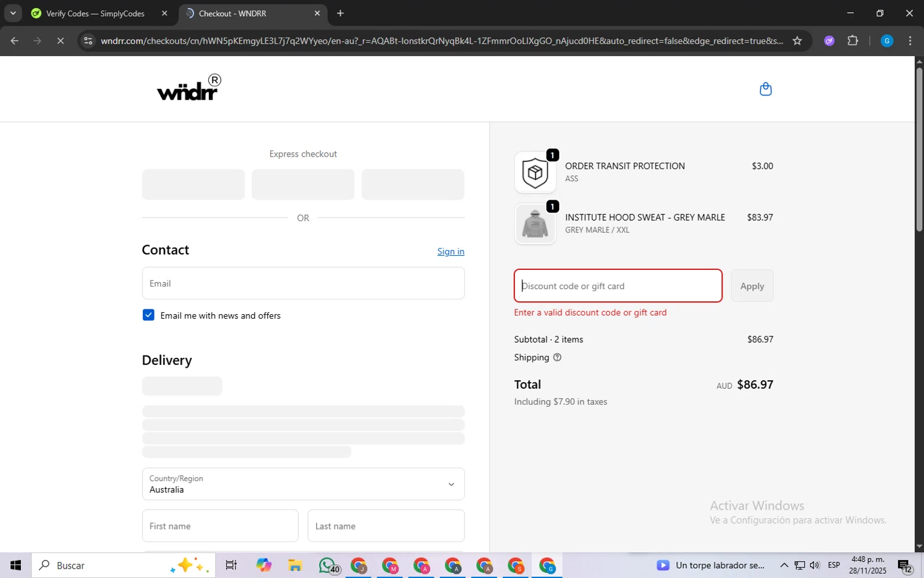Click the 'GREY MARLE / XXL' variant text

click(x=597, y=230)
